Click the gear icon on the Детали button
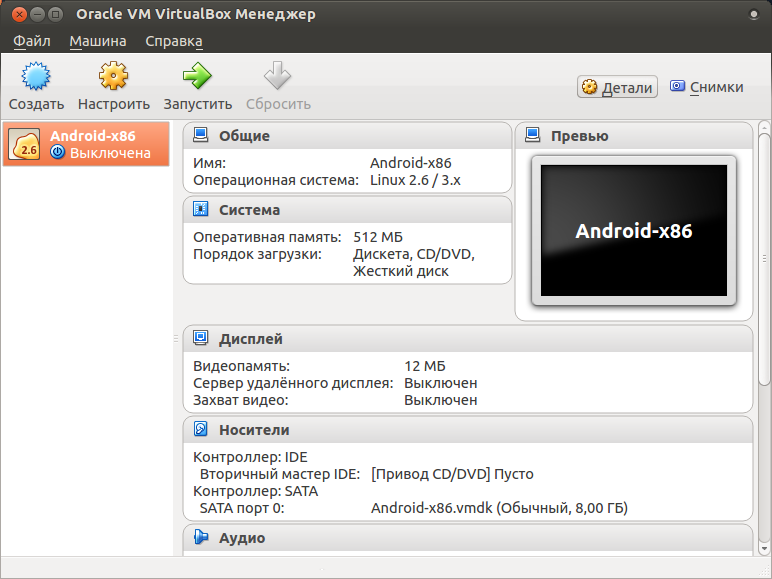The height and width of the screenshot is (579, 772). point(589,87)
